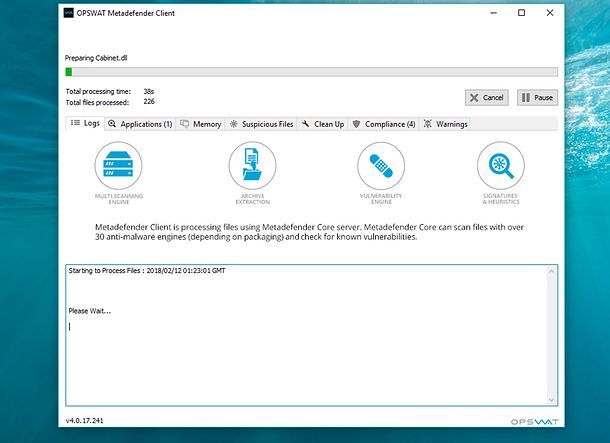
Task: Click the 'Preparing Cabinet.dll' status text
Action: (x=96, y=58)
